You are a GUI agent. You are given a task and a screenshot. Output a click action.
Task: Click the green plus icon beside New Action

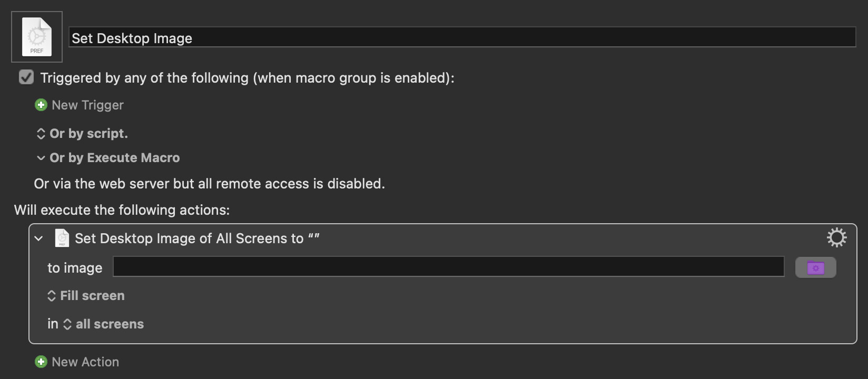[41, 362]
